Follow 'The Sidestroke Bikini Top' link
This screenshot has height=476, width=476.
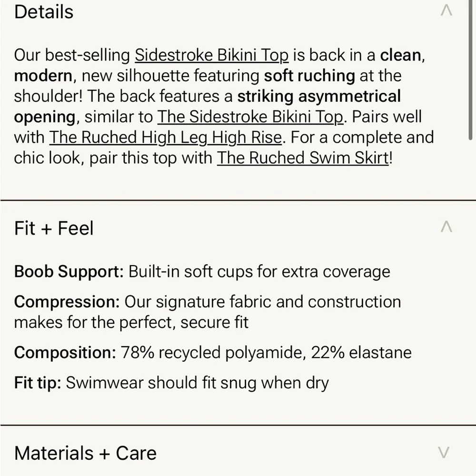tap(250, 117)
